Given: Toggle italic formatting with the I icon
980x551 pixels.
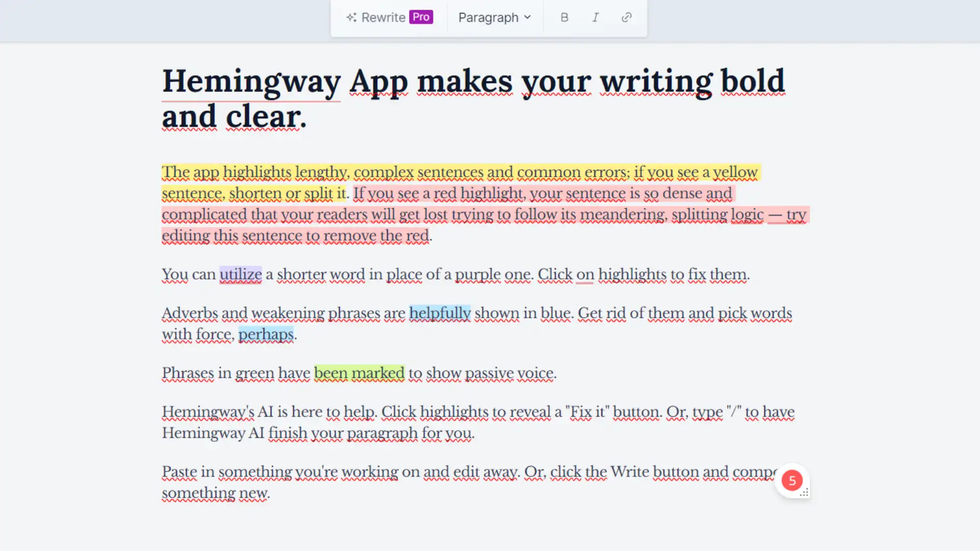Looking at the screenshot, I should [595, 17].
